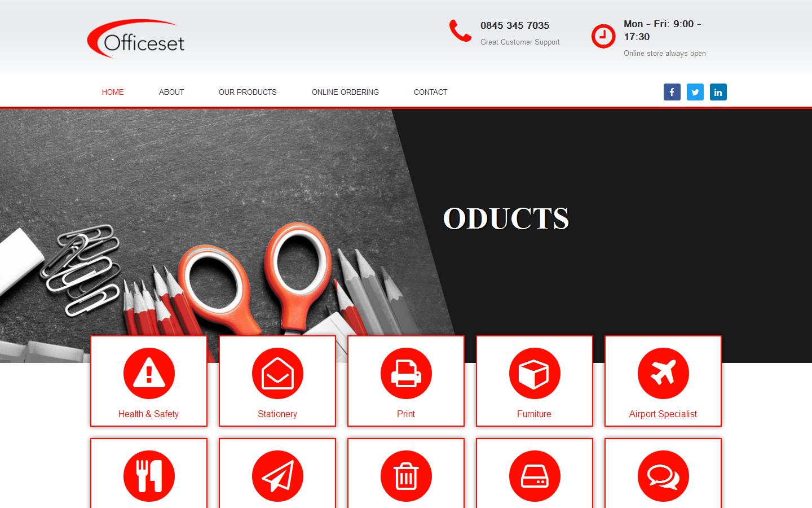
Task: Open the Facebook social icon
Action: click(x=672, y=92)
